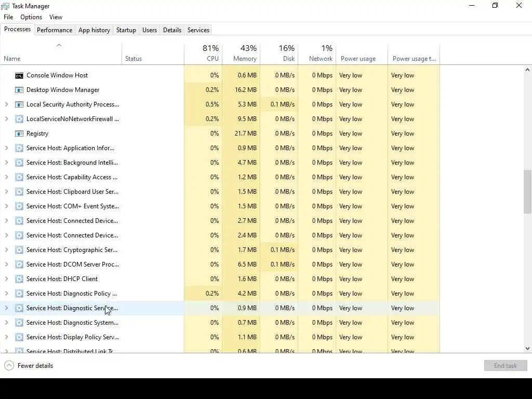
Task: Switch to the Details tab
Action: tap(172, 30)
